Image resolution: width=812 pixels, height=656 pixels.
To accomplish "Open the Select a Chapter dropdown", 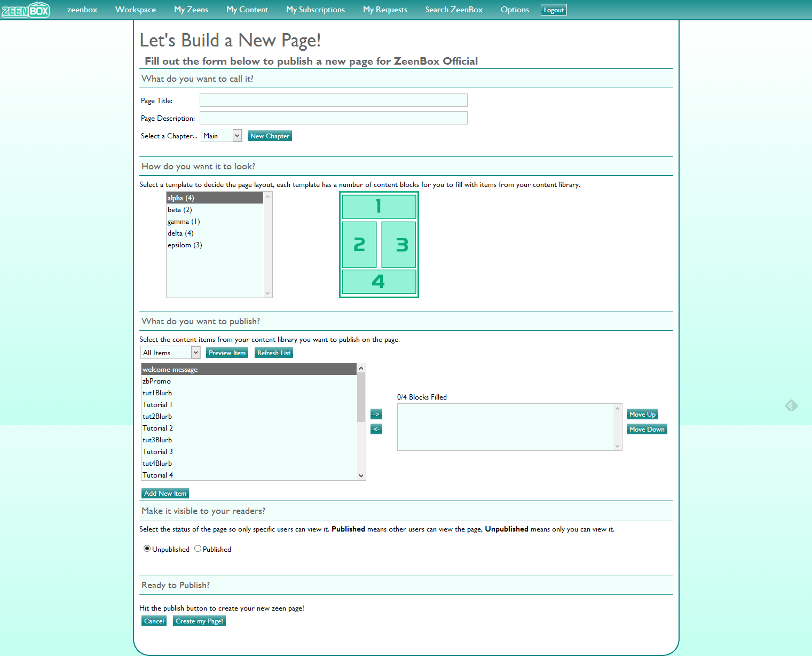I will pyautogui.click(x=222, y=136).
